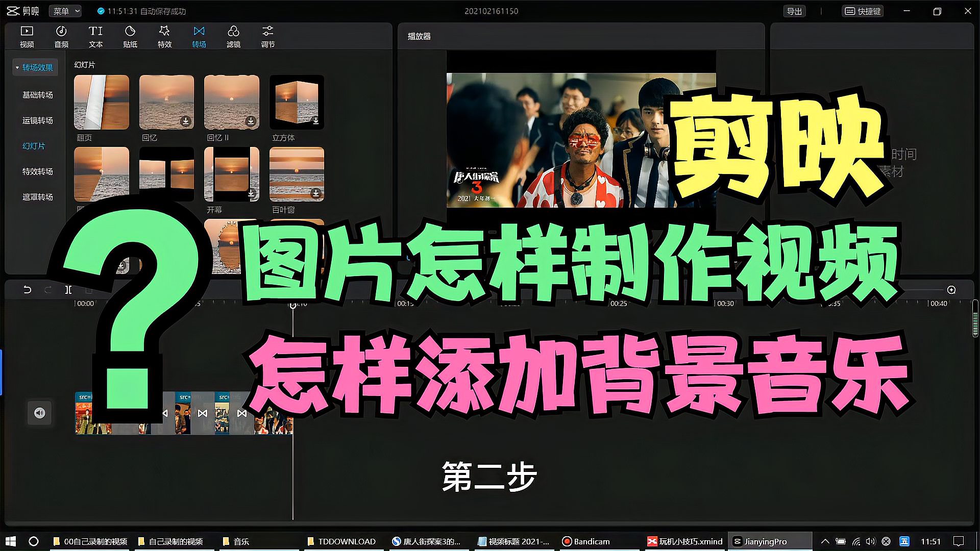Open the volume control in tray
This screenshot has width=980, height=551.
tap(871, 541)
